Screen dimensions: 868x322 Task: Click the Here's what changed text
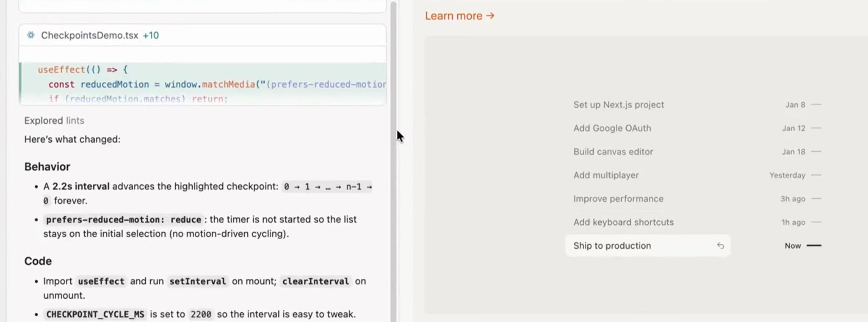(x=72, y=139)
